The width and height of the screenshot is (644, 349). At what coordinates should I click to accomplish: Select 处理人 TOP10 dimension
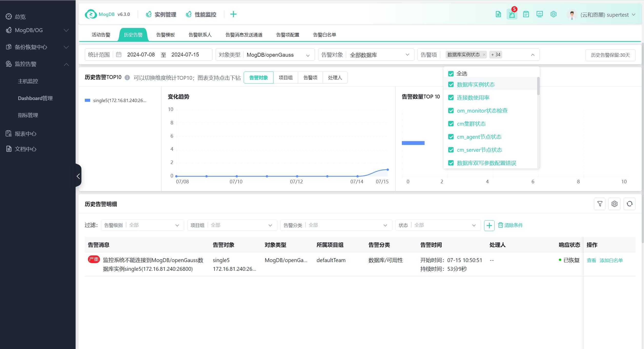(335, 78)
